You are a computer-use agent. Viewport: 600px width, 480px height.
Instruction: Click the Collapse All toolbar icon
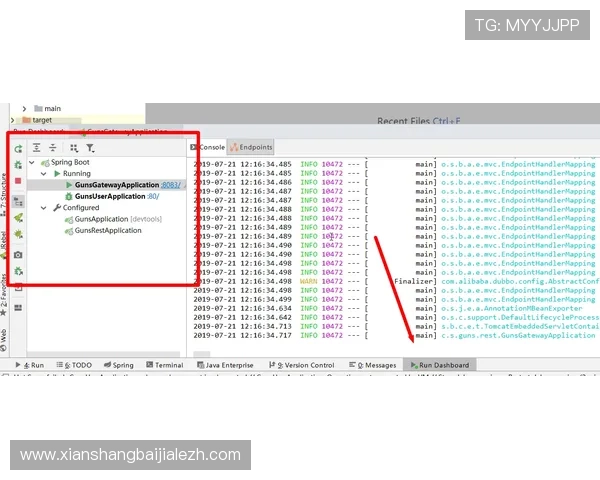53,147
